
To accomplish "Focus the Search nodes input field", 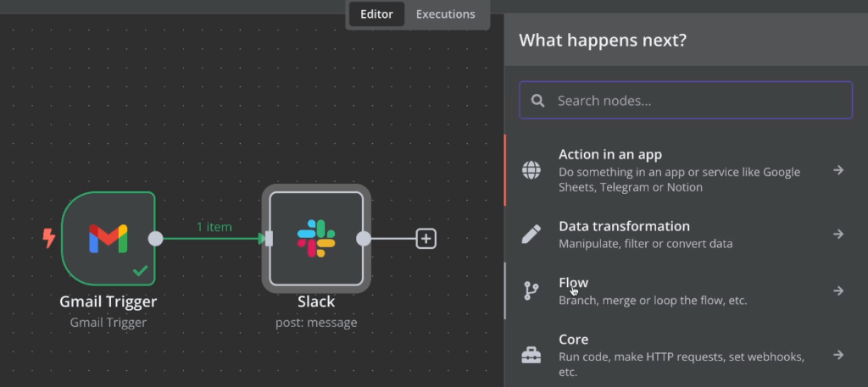I will (695, 101).
